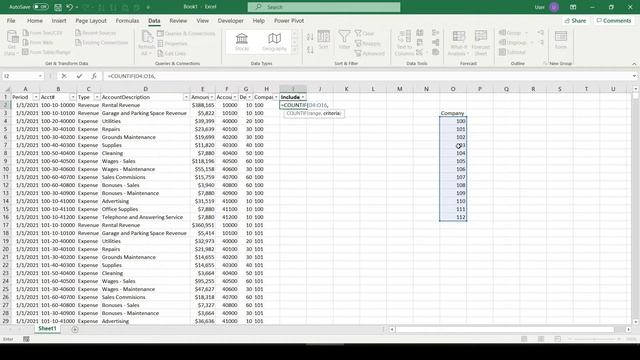Screen dimensions: 640x360
Task: Click the Flash Fill icon
Action: click(420, 33)
